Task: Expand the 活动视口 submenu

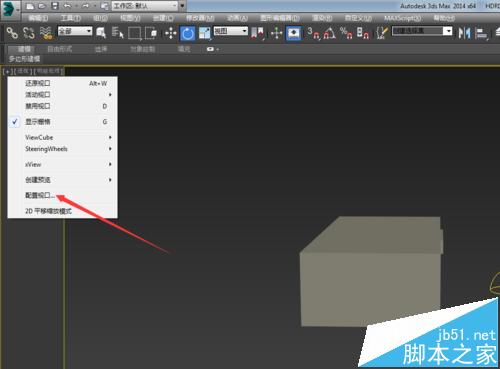Action: click(x=62, y=95)
